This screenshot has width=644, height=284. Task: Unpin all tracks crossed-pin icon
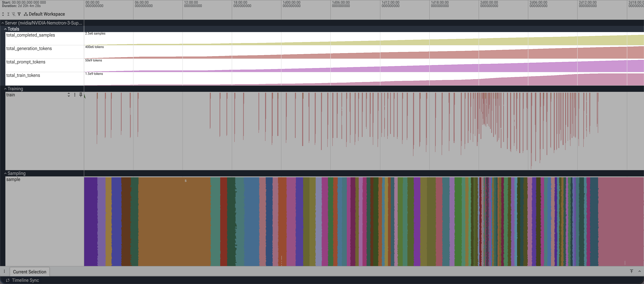pos(13,14)
